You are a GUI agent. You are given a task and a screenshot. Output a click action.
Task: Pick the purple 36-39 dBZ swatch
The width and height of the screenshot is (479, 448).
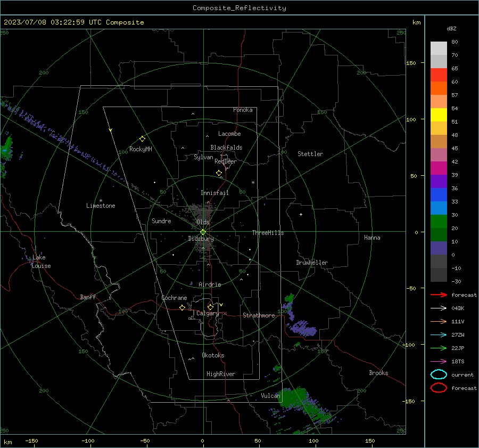(439, 182)
